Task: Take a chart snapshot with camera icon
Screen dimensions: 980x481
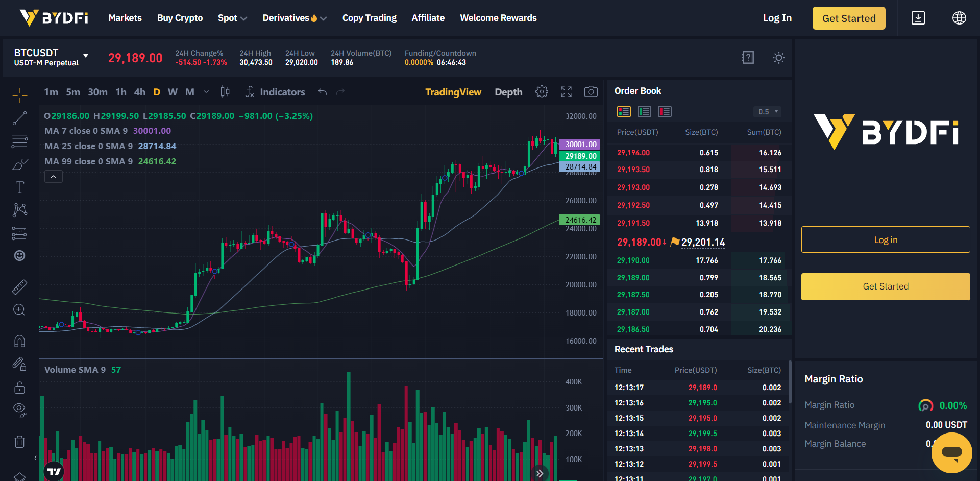Action: coord(591,92)
